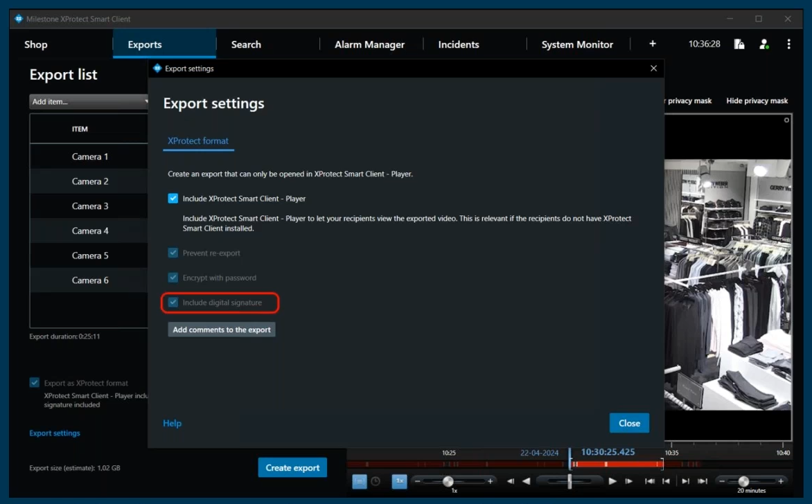Screen dimensions: 812x504
Task: Click Add comments to the export button
Action: tap(222, 330)
